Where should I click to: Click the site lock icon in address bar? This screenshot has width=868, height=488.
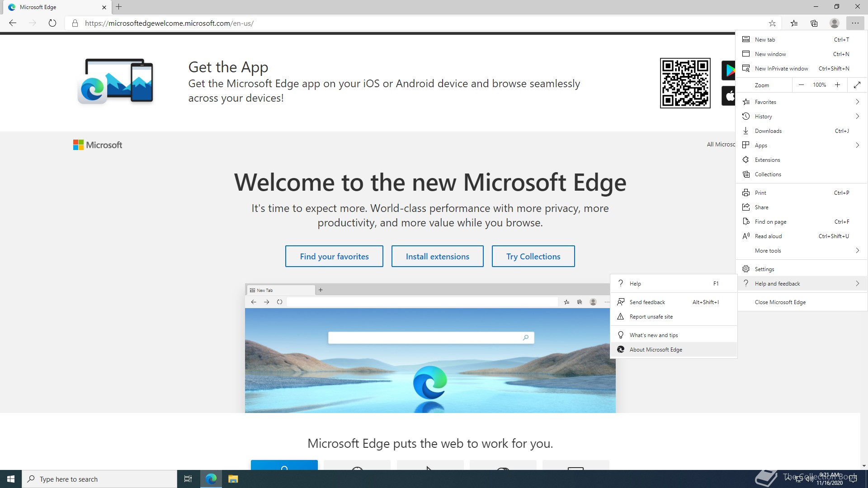(x=75, y=23)
